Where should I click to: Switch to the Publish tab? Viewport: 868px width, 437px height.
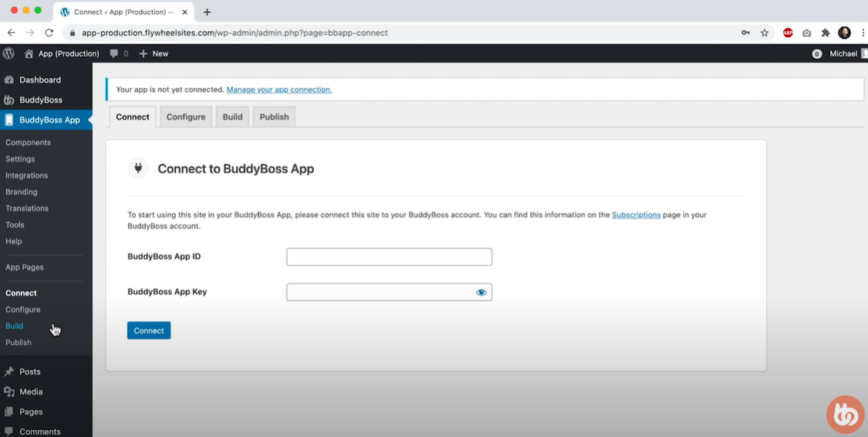(274, 117)
